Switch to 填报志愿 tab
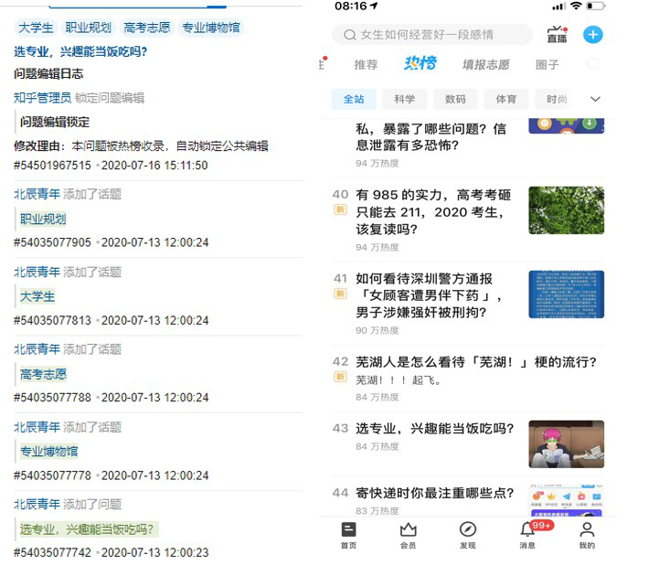 click(486, 65)
